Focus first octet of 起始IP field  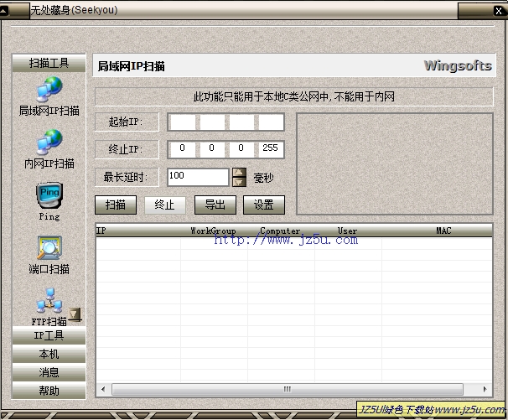point(183,122)
